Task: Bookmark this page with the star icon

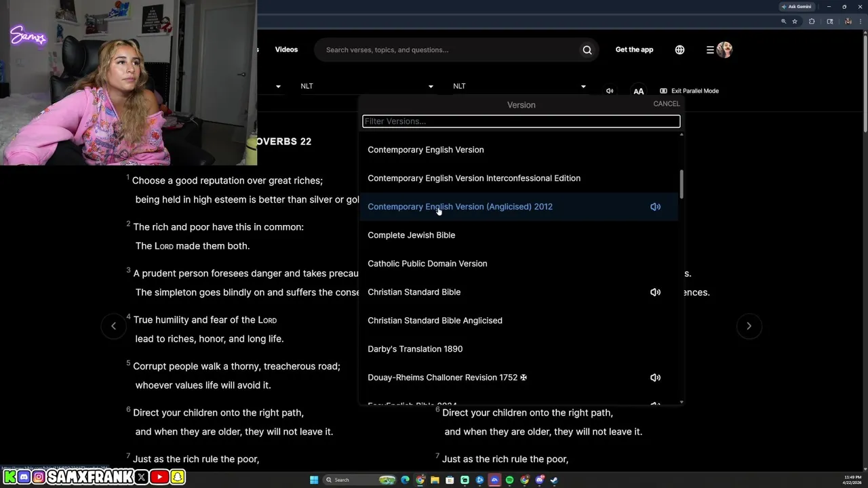Action: coord(795,21)
